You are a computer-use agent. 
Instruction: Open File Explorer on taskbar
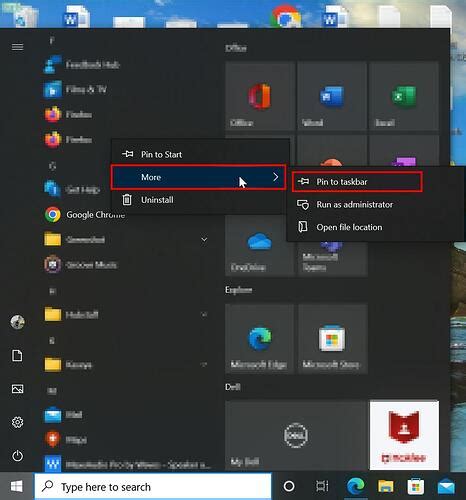click(x=385, y=486)
